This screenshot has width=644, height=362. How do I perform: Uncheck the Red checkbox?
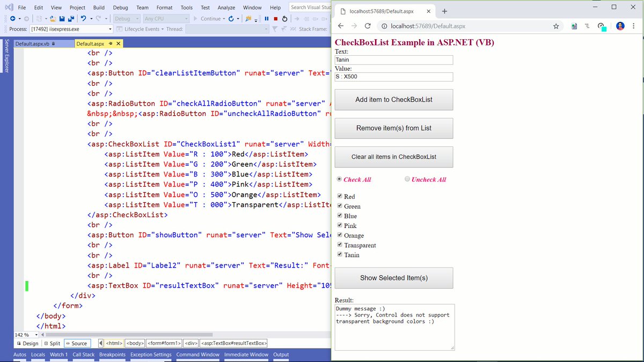point(340,196)
